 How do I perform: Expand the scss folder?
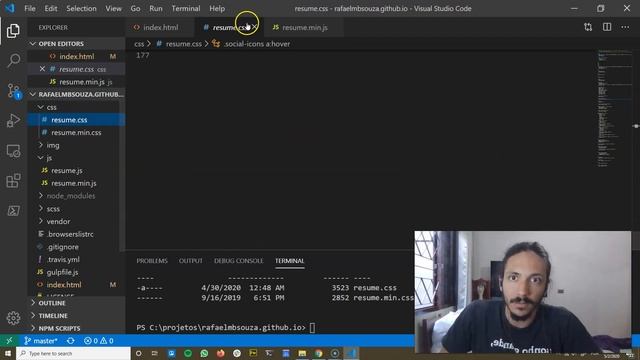pyautogui.click(x=76, y=209)
